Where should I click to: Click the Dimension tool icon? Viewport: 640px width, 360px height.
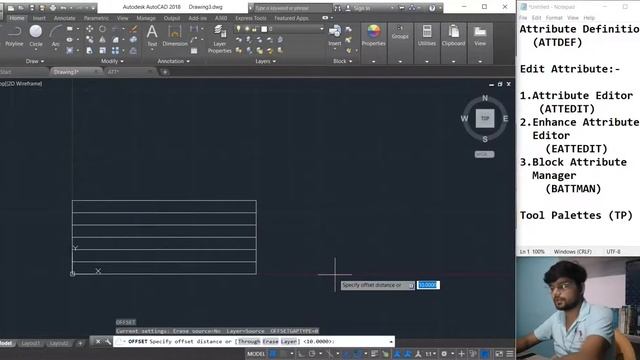click(x=175, y=32)
